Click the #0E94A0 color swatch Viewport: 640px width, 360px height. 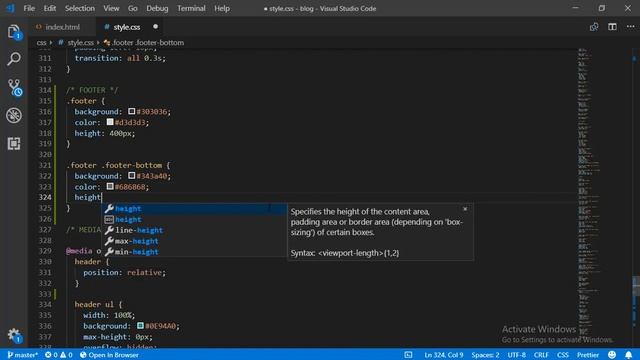pyautogui.click(x=140, y=325)
